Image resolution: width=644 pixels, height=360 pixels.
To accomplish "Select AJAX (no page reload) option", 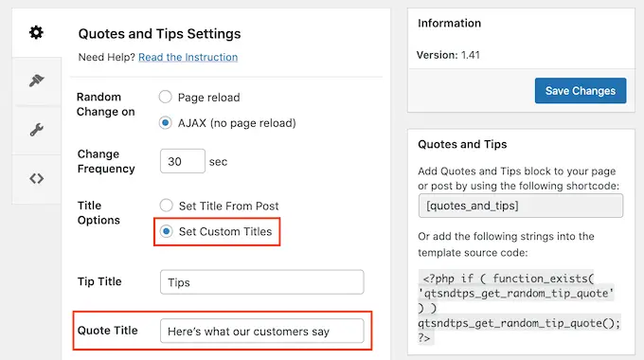I will (166, 123).
